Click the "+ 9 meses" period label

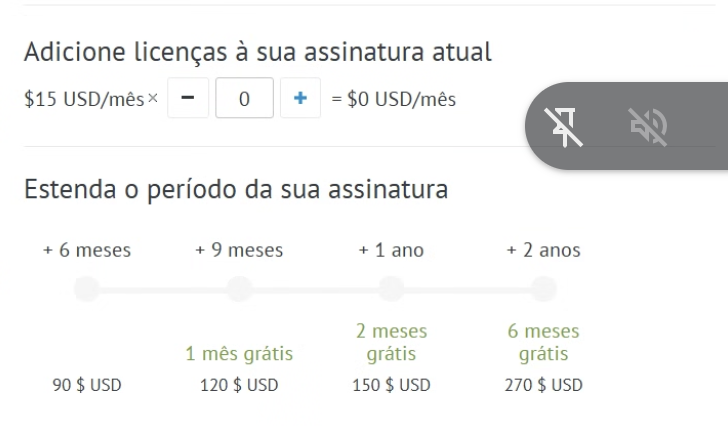(239, 250)
